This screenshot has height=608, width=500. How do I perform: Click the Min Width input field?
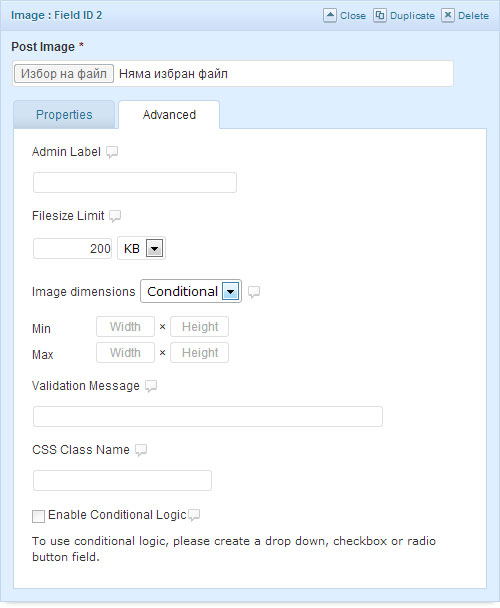[125, 327]
